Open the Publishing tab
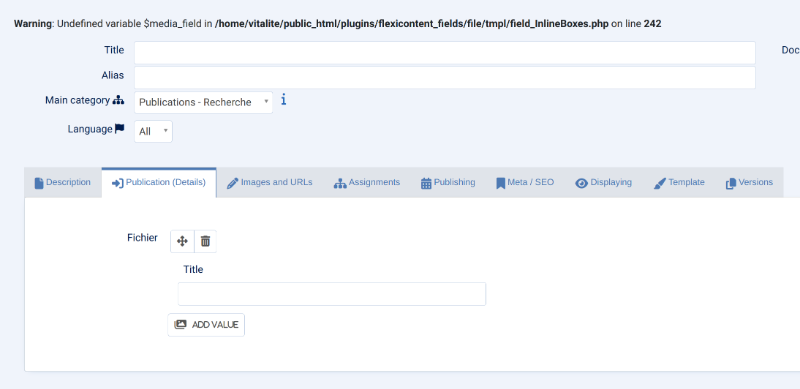Image resolution: width=800 pixels, height=389 pixels. click(448, 182)
